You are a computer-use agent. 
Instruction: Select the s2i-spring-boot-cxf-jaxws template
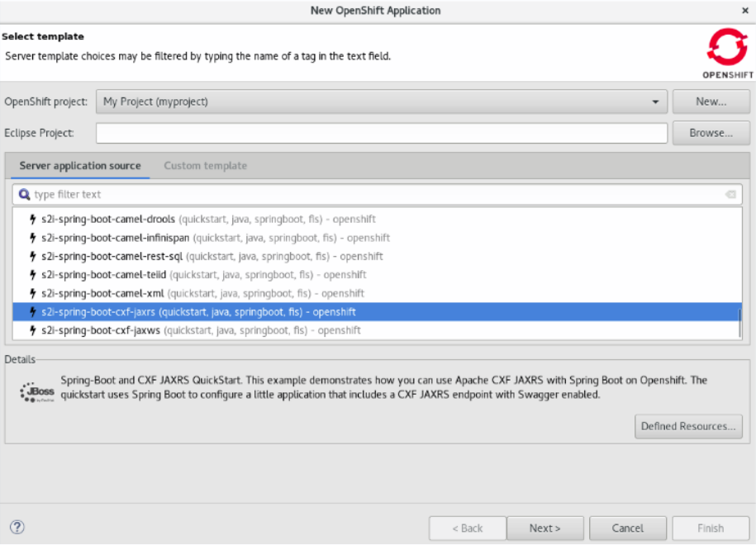point(377,330)
